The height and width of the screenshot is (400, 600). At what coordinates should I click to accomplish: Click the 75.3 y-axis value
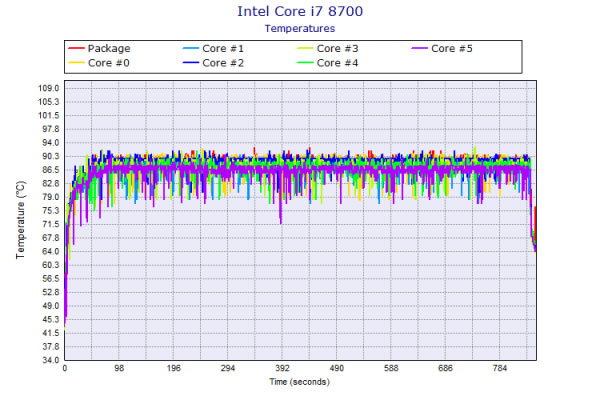[51, 211]
